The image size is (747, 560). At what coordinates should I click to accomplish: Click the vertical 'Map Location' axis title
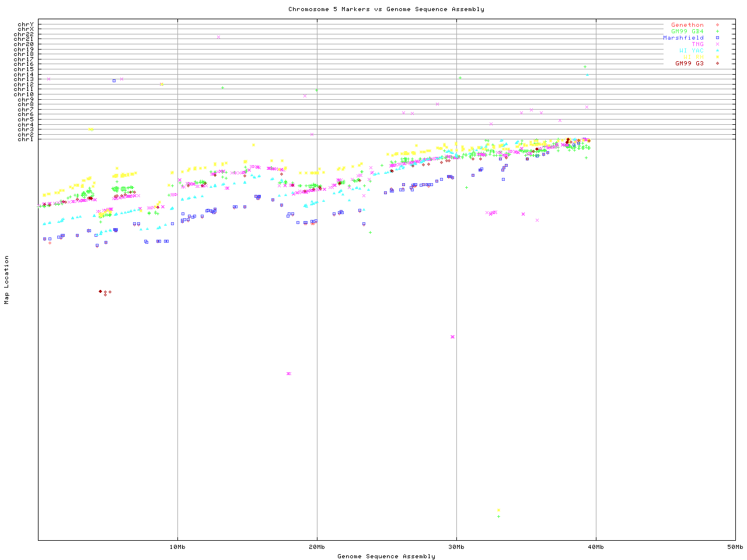coord(7,280)
